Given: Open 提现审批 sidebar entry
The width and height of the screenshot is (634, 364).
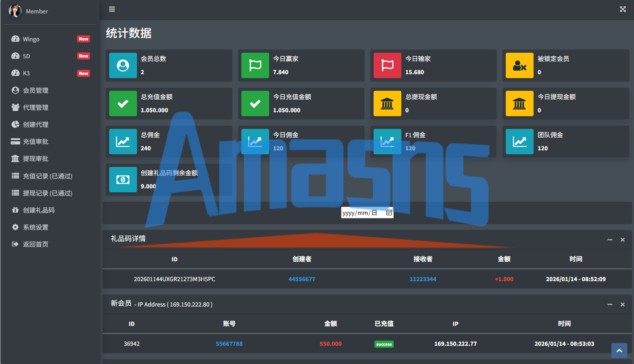Looking at the screenshot, I should coord(50,159).
